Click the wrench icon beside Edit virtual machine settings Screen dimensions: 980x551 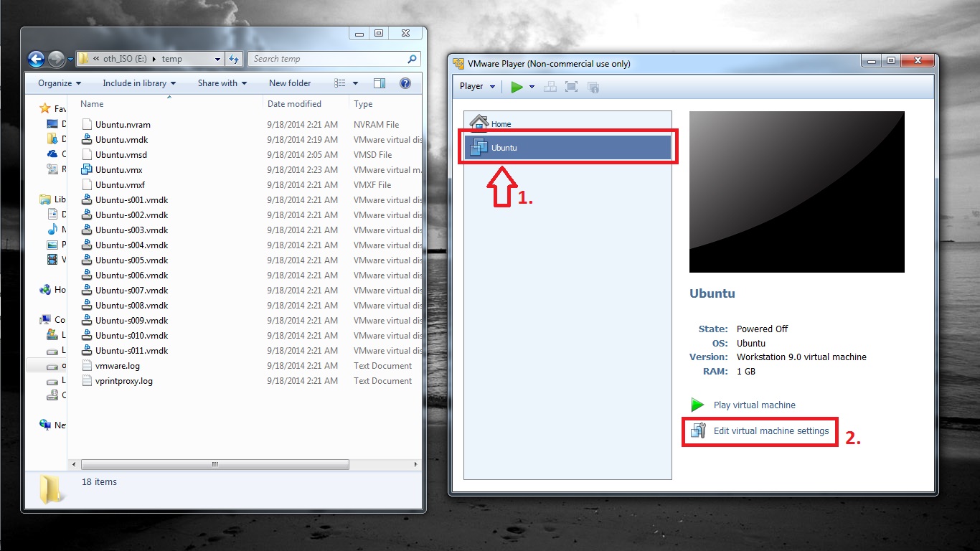click(697, 430)
